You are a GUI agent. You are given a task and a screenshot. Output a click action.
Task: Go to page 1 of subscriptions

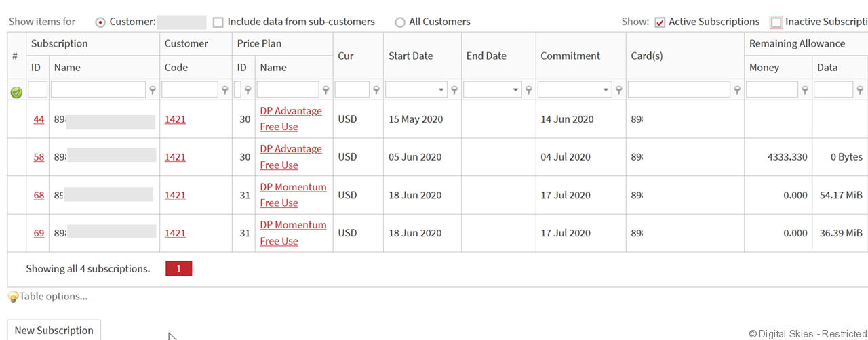[178, 269]
